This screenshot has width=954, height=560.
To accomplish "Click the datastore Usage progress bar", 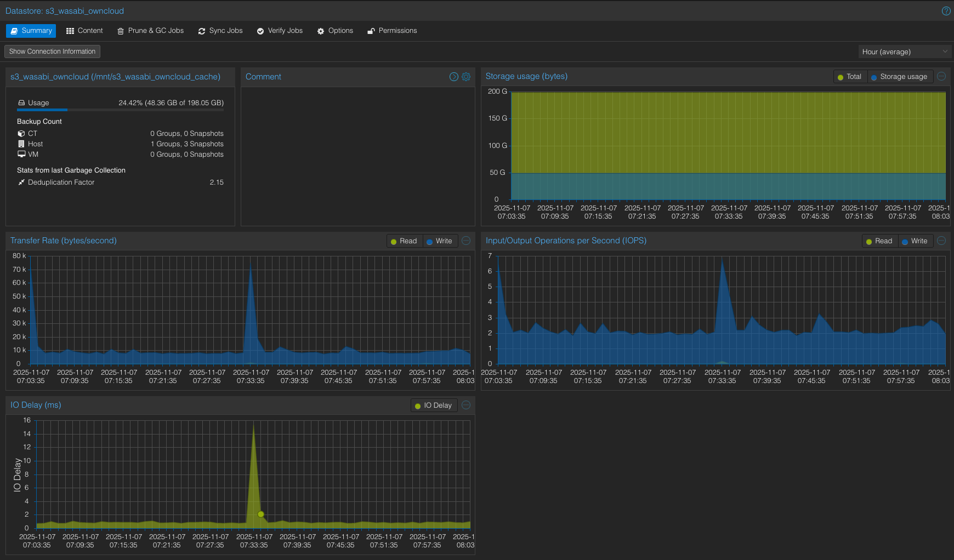I will coord(120,110).
